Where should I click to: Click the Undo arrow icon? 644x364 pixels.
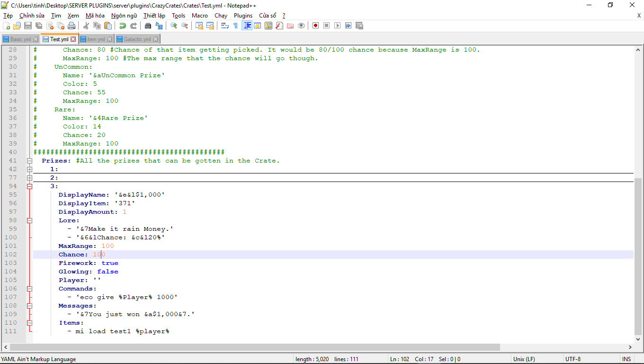pos(123,26)
